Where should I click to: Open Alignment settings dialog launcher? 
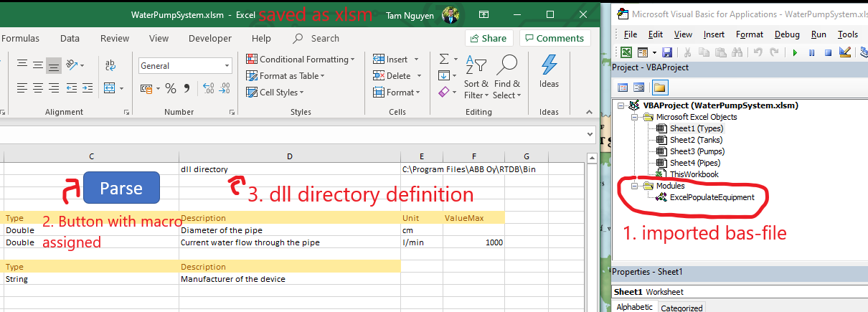coord(126,112)
